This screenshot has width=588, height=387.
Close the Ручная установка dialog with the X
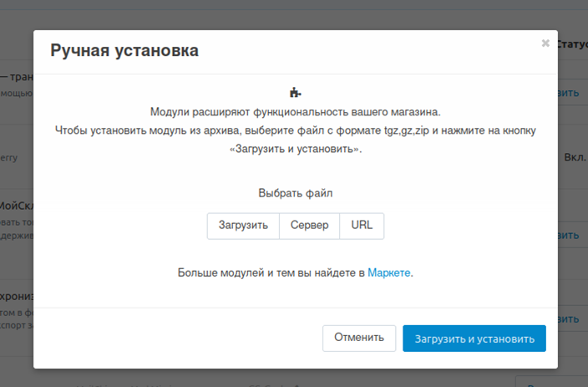click(545, 43)
